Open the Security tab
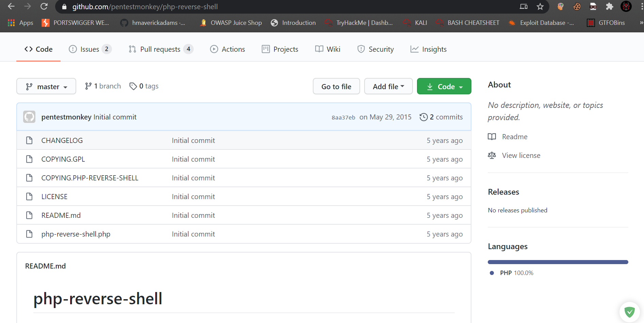This screenshot has height=323, width=644. click(375, 49)
